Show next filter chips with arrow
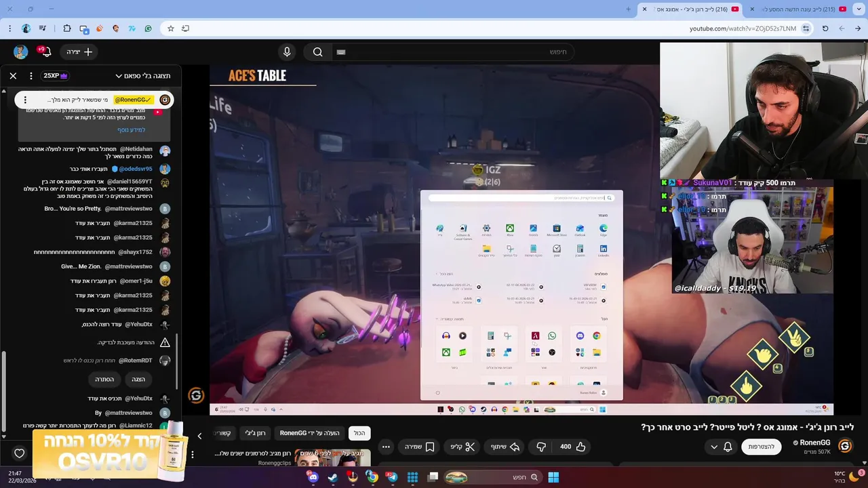Screen dimensions: 868x488 pos(199,436)
